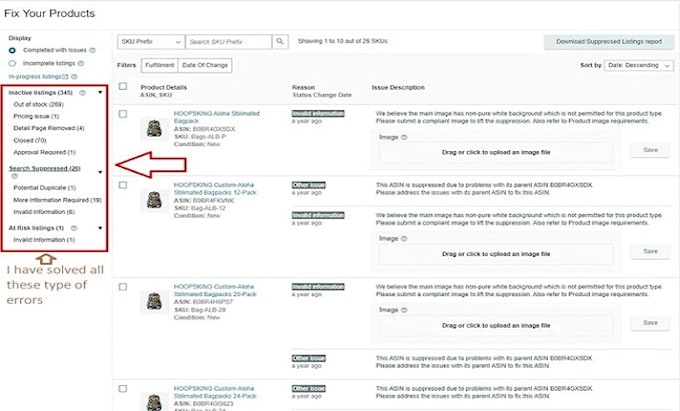This screenshot has width=680, height=411.
Task: Click the Search SKU Prefix input field
Action: coord(229,42)
